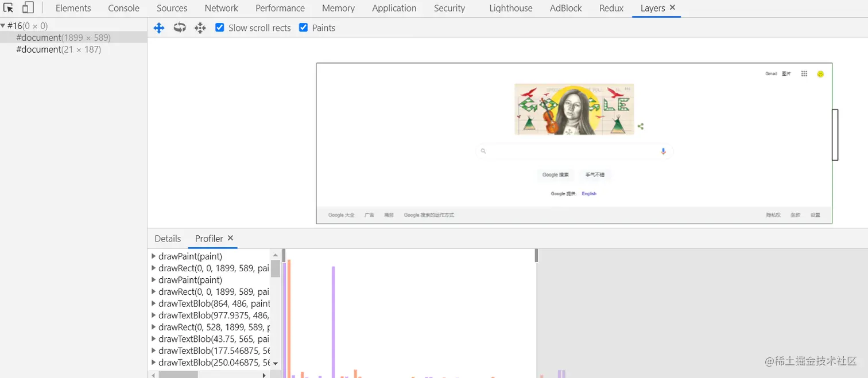Activate the inspect element picker icon
The height and width of the screenshot is (378, 868).
(8, 8)
